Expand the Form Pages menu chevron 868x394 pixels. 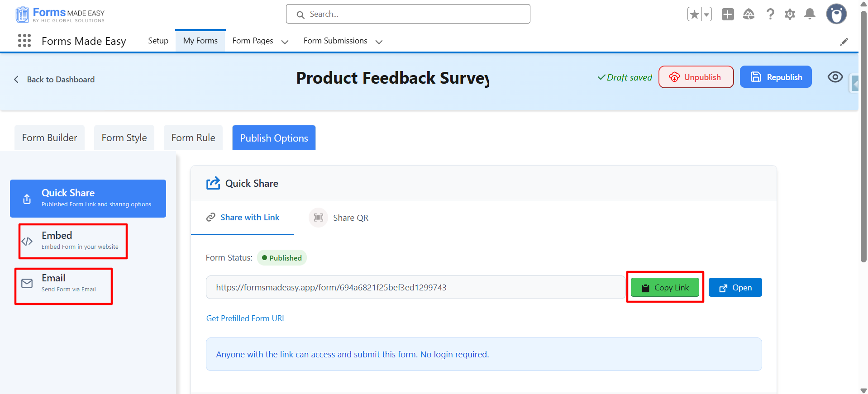(285, 42)
